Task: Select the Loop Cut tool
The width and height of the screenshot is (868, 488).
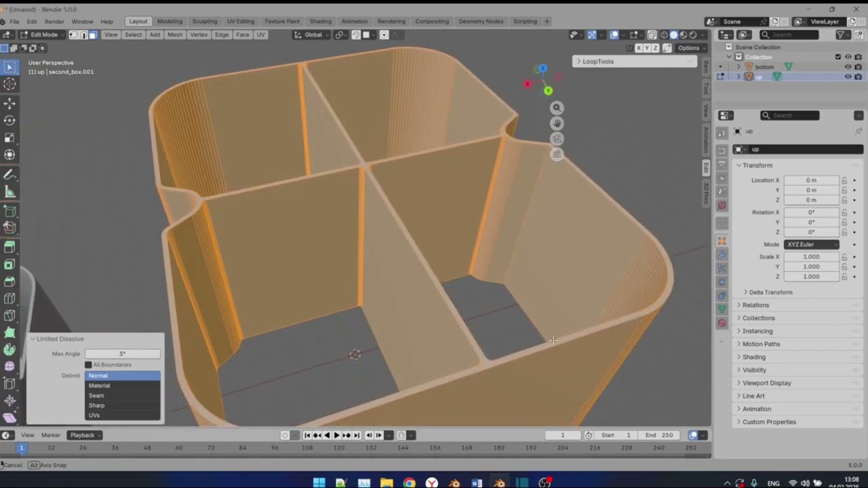Action: click(x=9, y=298)
